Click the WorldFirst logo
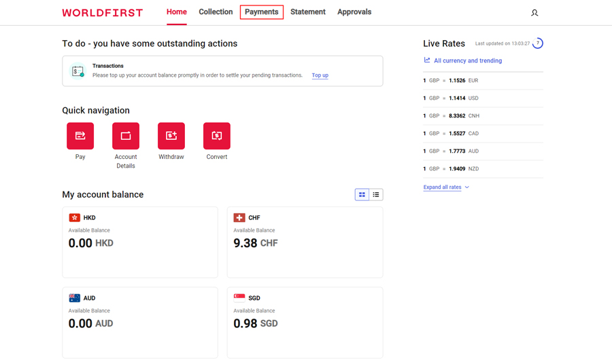The image size is (612, 364). [x=103, y=13]
